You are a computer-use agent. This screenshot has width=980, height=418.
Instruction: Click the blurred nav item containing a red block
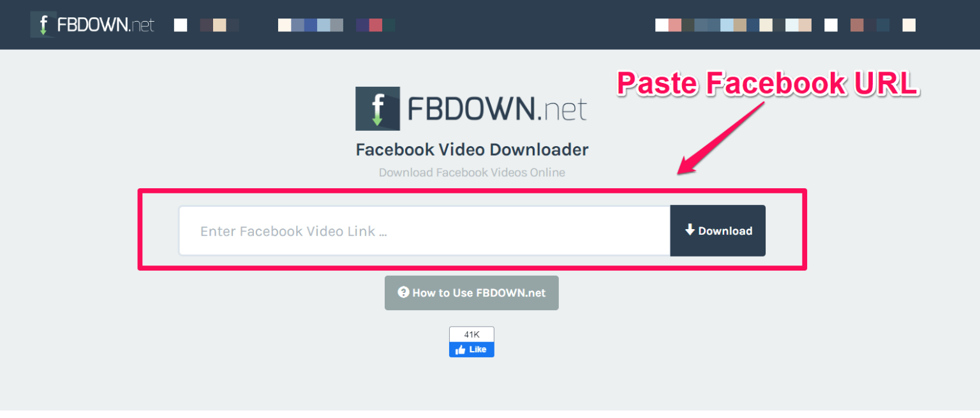pos(376,25)
